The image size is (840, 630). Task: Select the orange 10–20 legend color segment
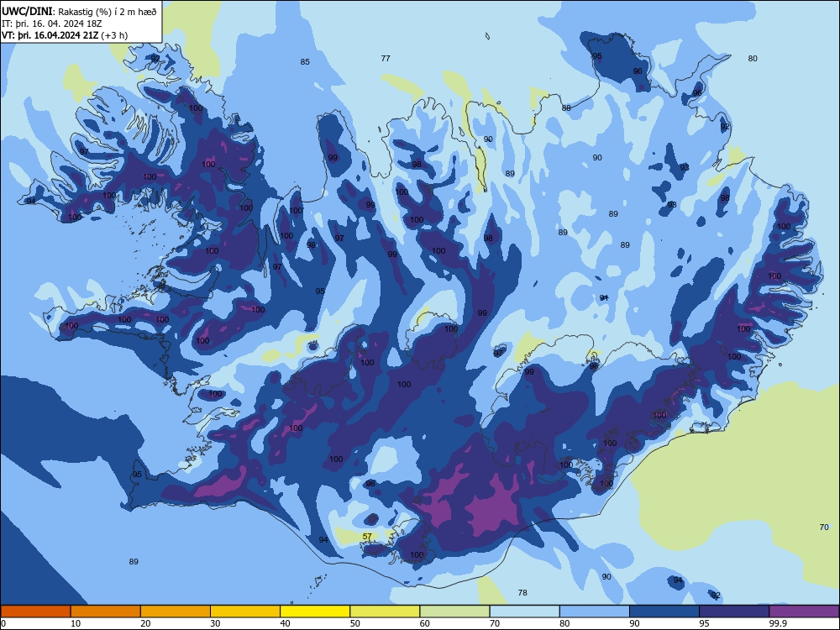click(x=106, y=612)
